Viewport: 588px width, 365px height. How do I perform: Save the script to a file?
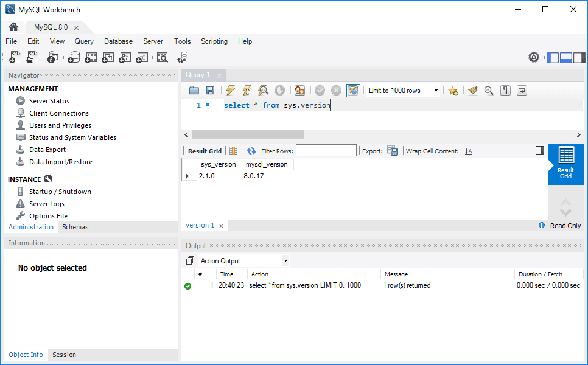(211, 90)
